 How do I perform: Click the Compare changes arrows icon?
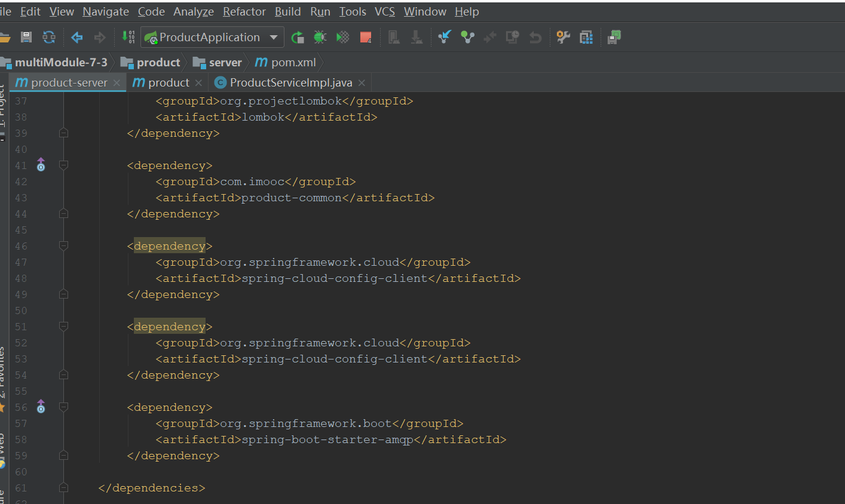click(490, 38)
